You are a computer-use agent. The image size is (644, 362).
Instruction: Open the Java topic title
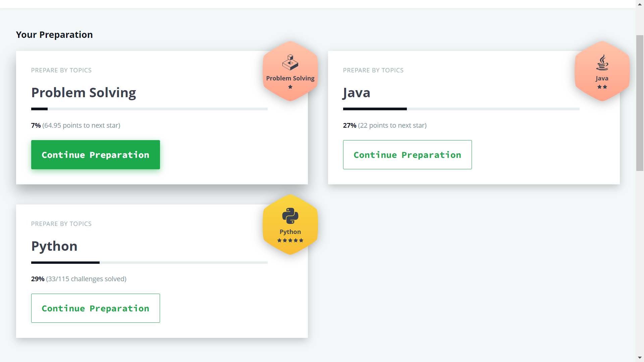point(357,93)
